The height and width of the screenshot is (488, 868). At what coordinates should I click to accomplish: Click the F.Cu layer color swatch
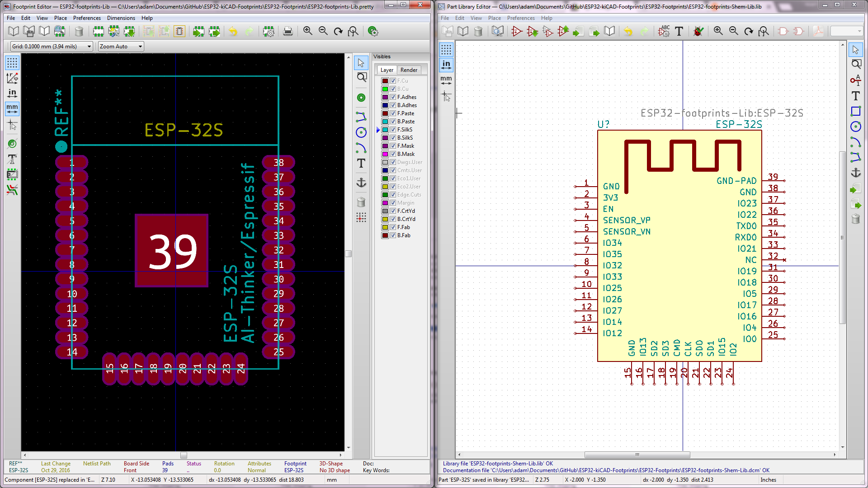coord(384,80)
